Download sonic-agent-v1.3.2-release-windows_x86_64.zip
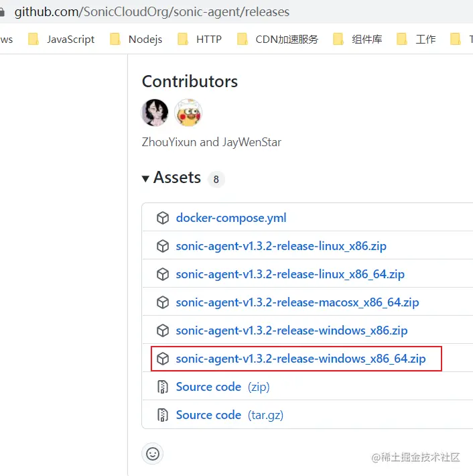The width and height of the screenshot is (473, 476). pyautogui.click(x=301, y=359)
